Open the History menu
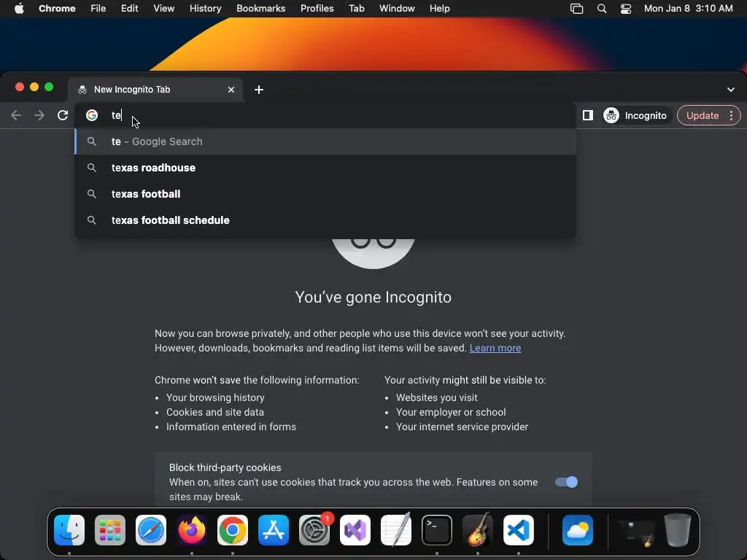 coord(205,9)
